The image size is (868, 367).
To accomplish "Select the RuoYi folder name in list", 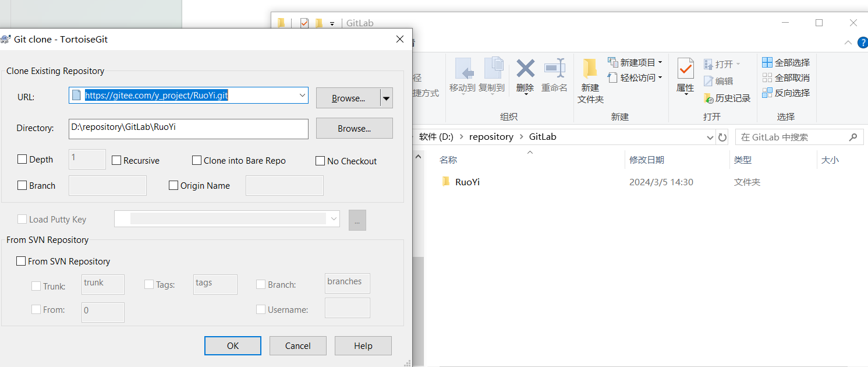I will pos(467,182).
